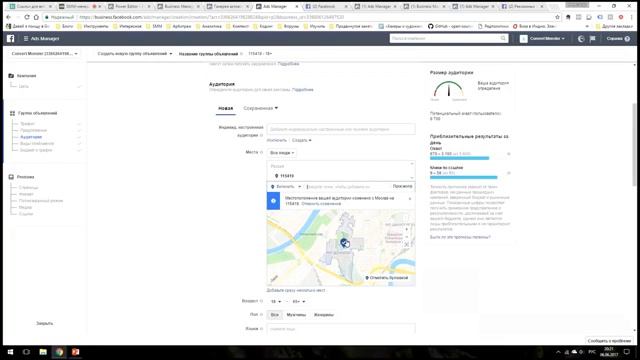Click the Сообщить о проблеме button

[609, 340]
